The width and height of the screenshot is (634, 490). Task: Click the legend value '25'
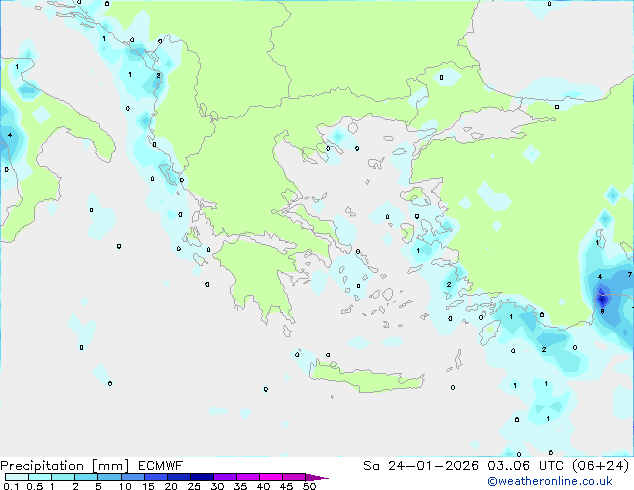[194, 486]
